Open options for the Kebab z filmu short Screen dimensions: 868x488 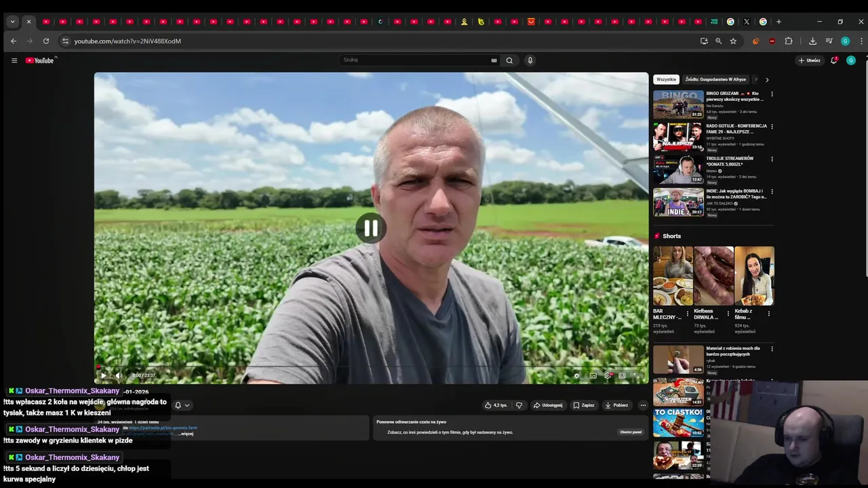(x=769, y=314)
